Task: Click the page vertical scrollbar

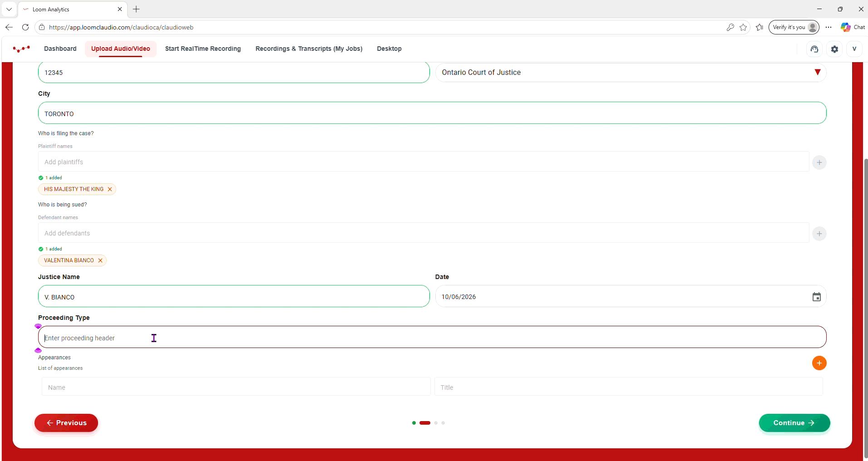Action: tap(865, 309)
